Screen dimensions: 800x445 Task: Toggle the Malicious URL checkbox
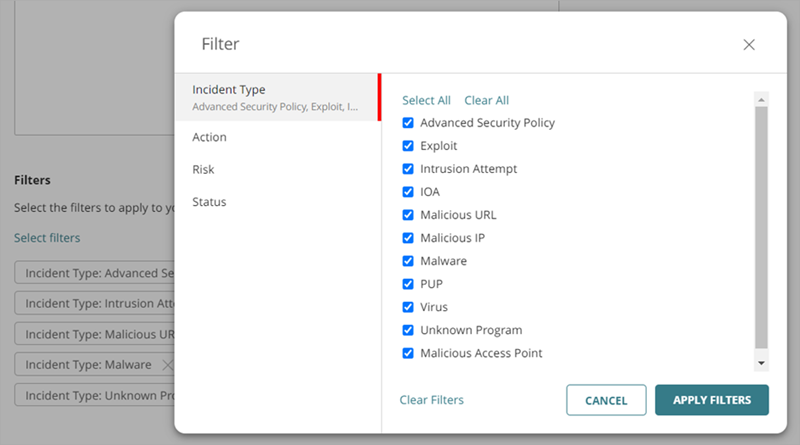(408, 215)
